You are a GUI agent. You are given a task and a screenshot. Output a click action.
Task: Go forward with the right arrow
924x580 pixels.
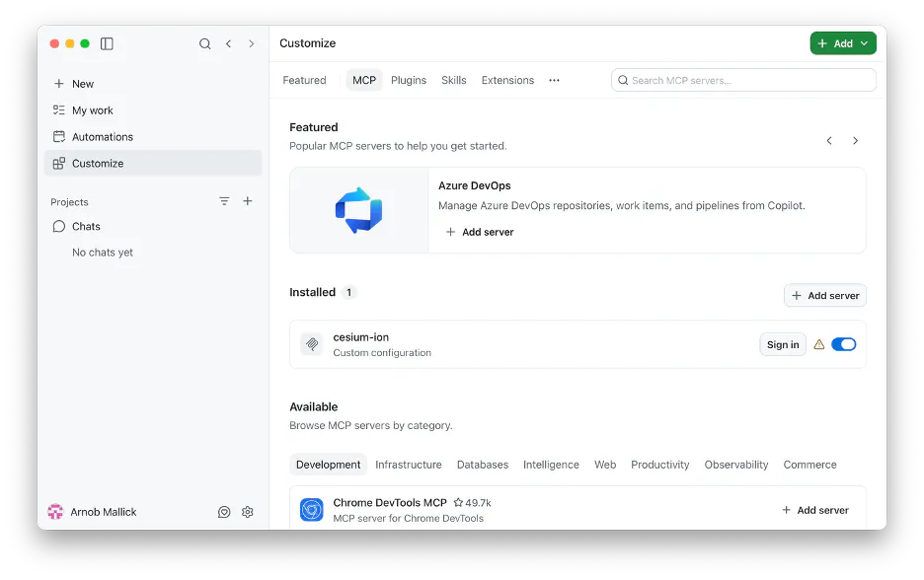252,43
